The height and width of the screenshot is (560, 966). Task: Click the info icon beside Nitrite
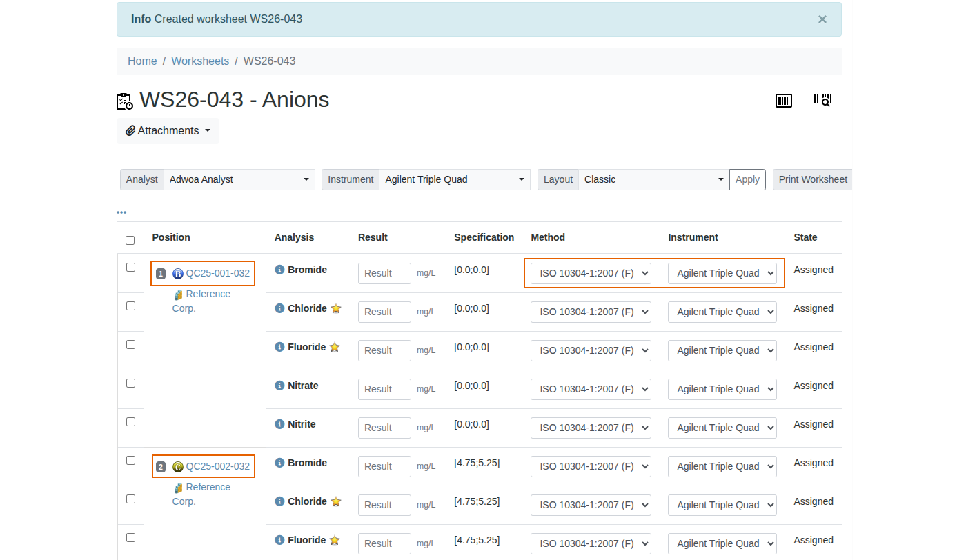279,424
